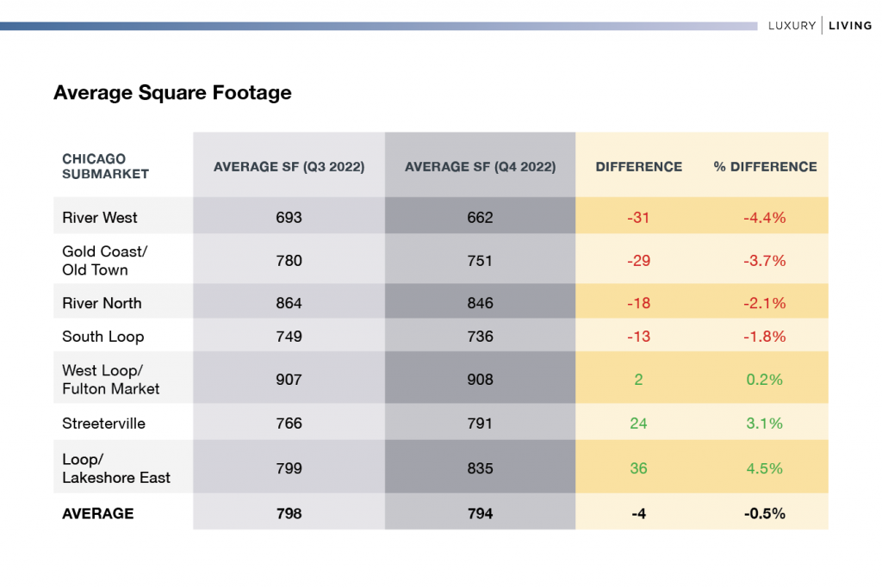Viewport: 882px width, 588px height.
Task: Click the Gold Coast/Old Town row label
Action: (x=104, y=260)
